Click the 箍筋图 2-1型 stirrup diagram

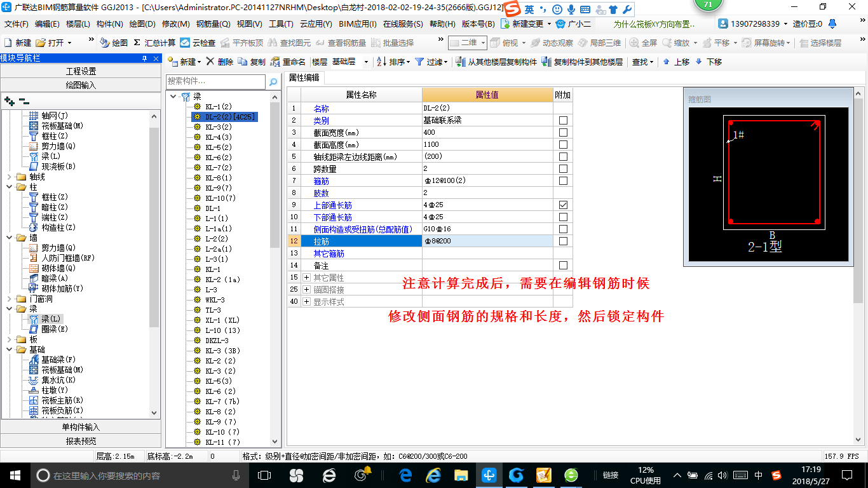769,184
